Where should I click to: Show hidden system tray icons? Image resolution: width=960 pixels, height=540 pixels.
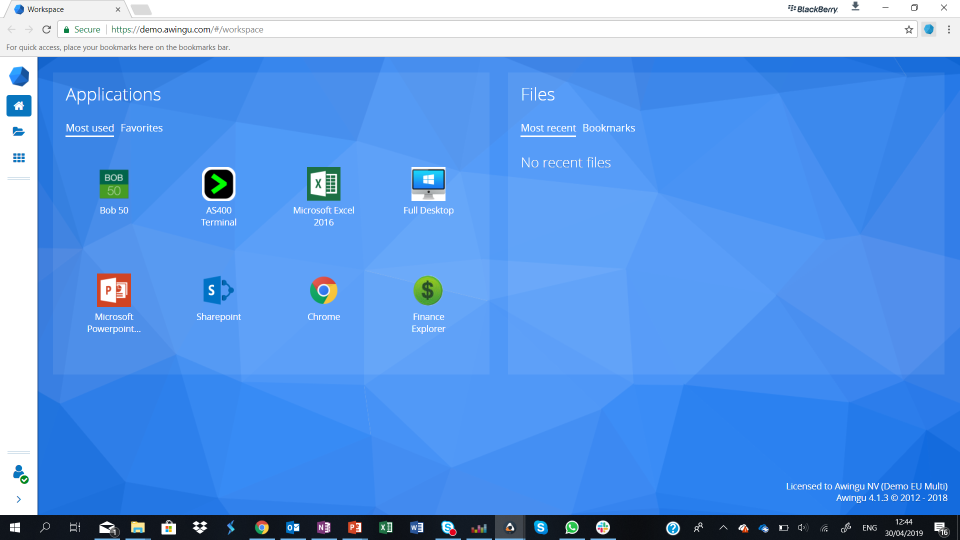[x=723, y=528]
